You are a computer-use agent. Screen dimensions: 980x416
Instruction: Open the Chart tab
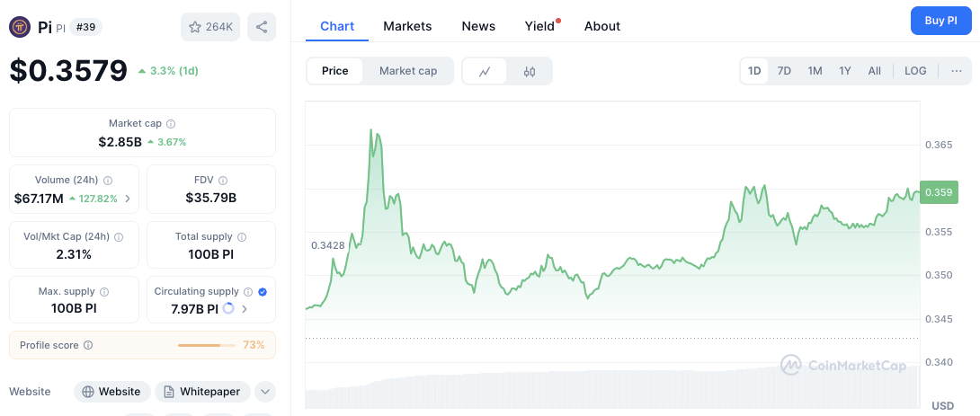337,26
